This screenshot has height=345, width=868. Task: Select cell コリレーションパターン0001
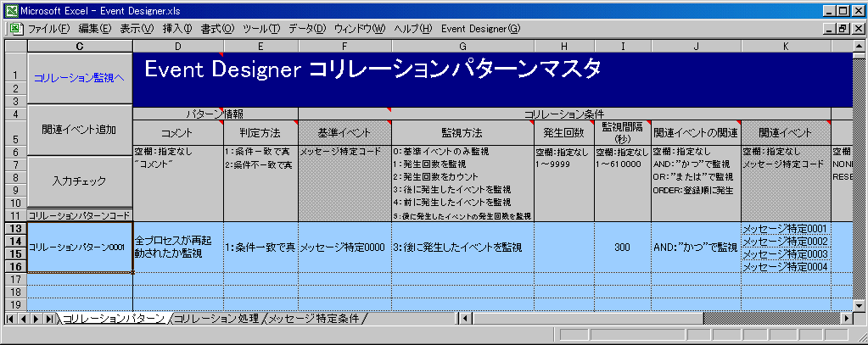pyautogui.click(x=80, y=248)
